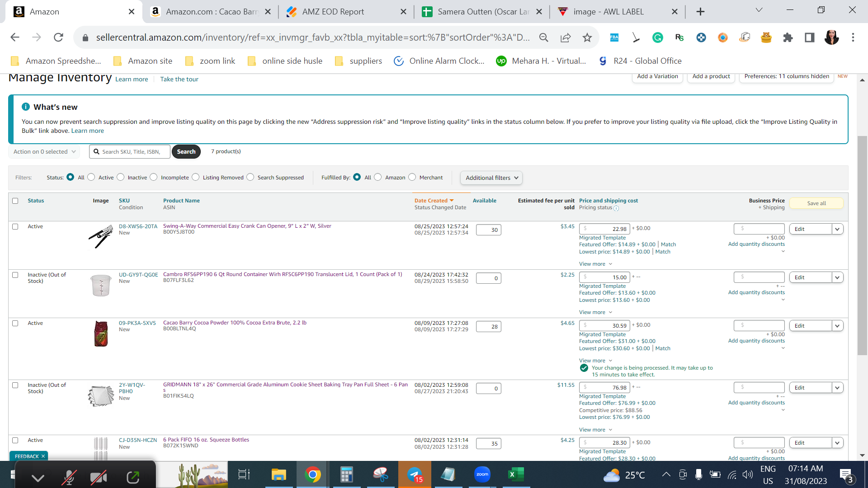868x488 pixels.
Task: Open File Explorer from the taskbar
Action: click(278, 474)
